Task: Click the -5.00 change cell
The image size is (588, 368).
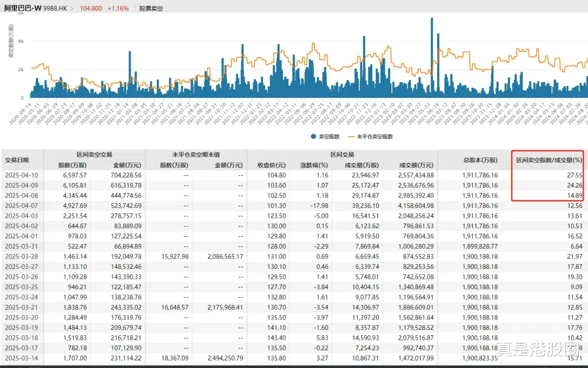Action: [x=321, y=216]
